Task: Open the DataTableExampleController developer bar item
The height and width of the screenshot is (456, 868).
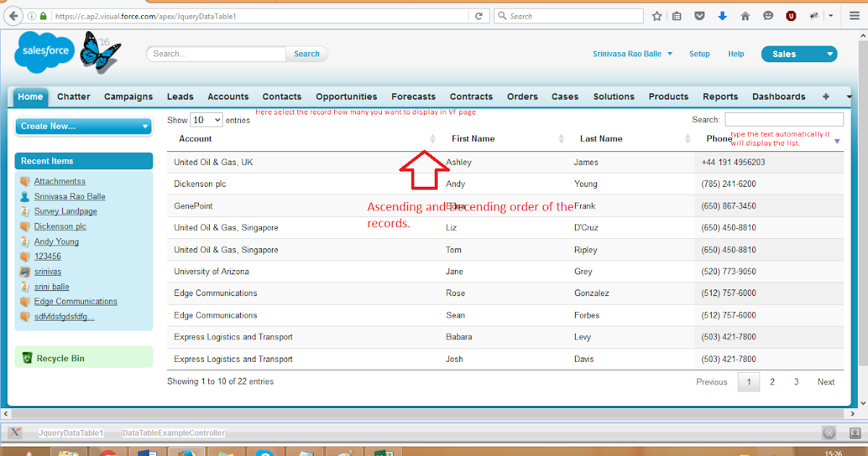Action: [x=174, y=433]
